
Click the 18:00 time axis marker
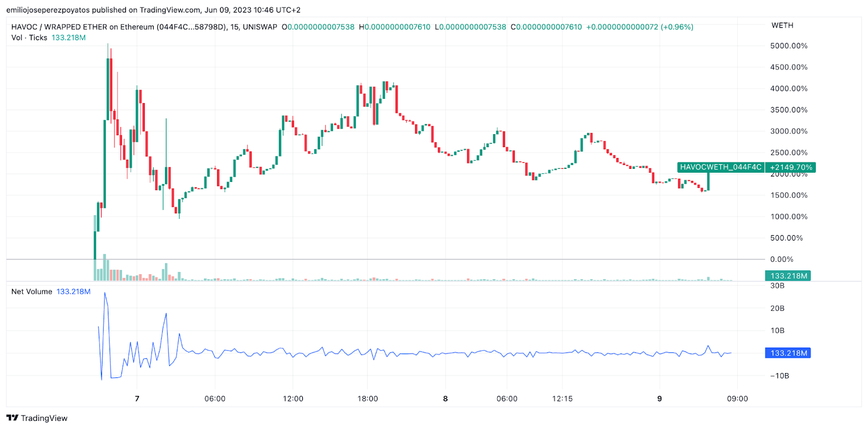367,399
